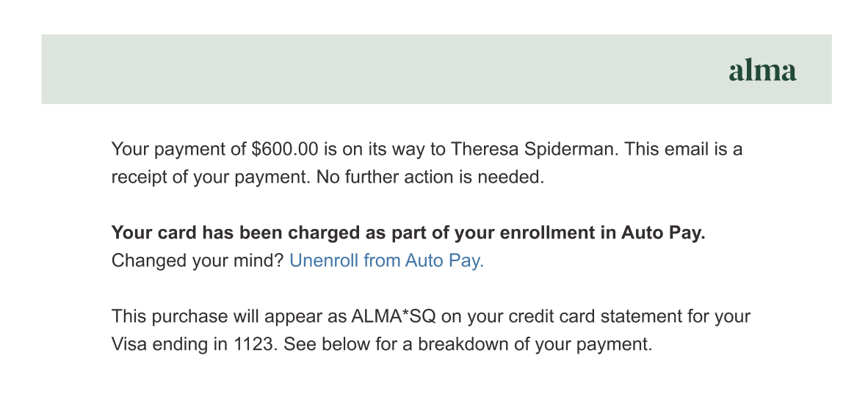Click "Your payment of" opening words
Image resolution: width=868 pixels, height=405 pixels.
point(179,150)
